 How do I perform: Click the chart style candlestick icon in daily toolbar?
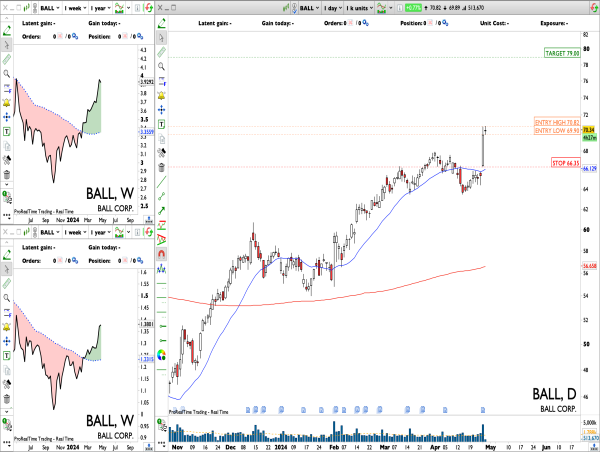pyautogui.click(x=286, y=8)
